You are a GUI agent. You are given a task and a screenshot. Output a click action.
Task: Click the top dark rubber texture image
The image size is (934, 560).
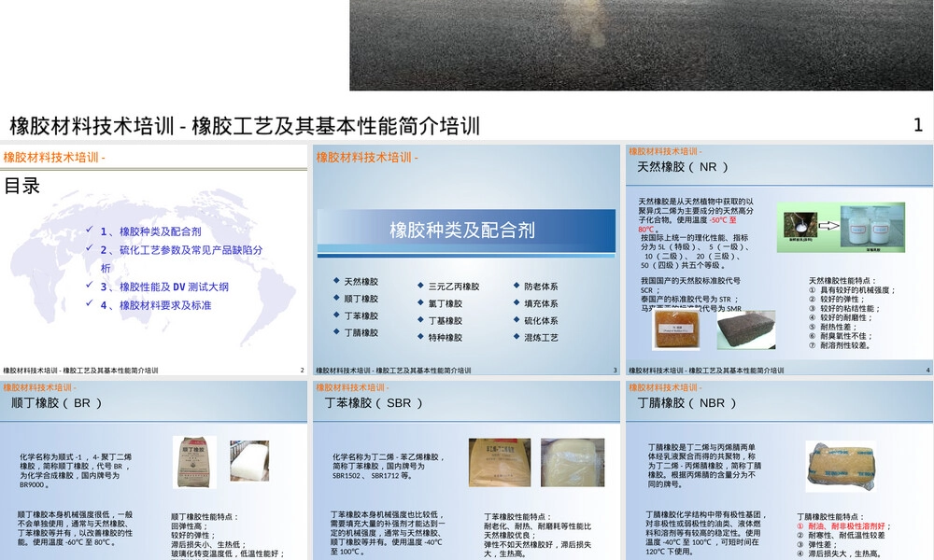(641, 45)
